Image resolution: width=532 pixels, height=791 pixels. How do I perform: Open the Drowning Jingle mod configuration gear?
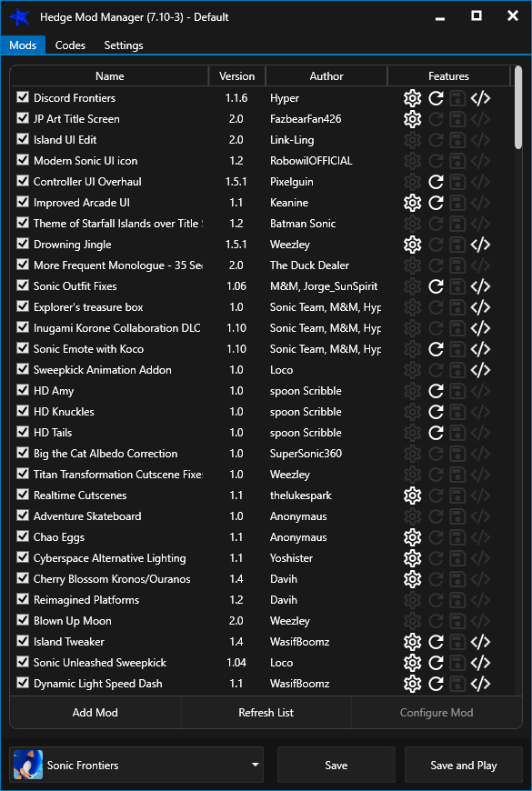(x=412, y=244)
